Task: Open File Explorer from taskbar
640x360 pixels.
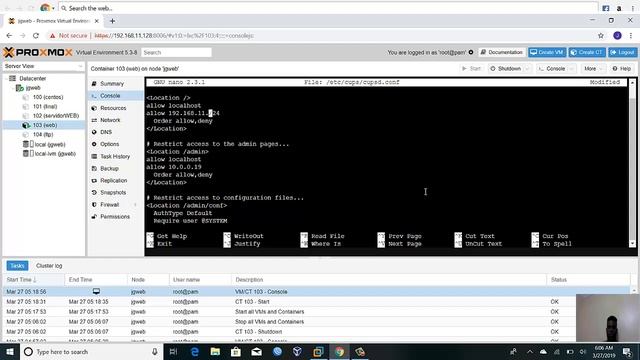Action: tap(215, 352)
